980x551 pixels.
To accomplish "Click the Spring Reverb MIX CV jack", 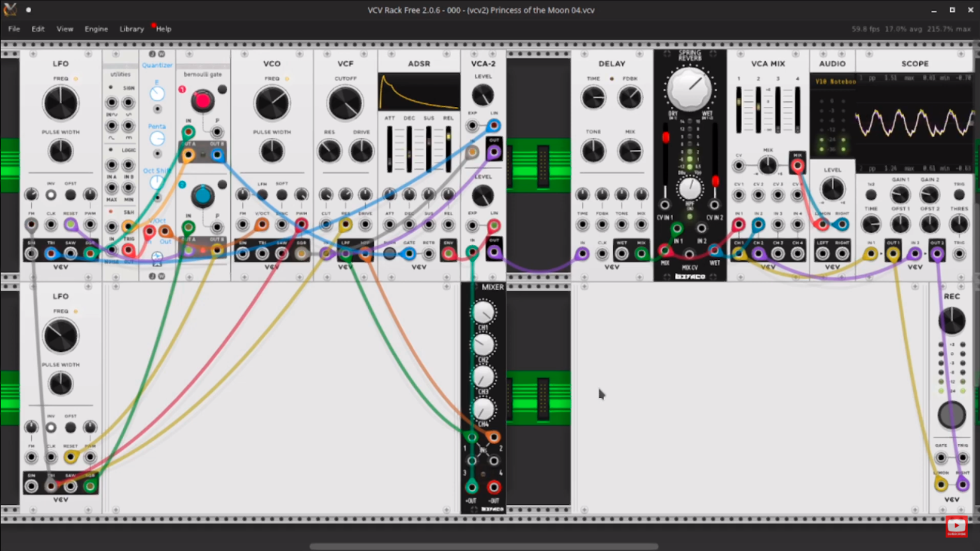I will (689, 256).
